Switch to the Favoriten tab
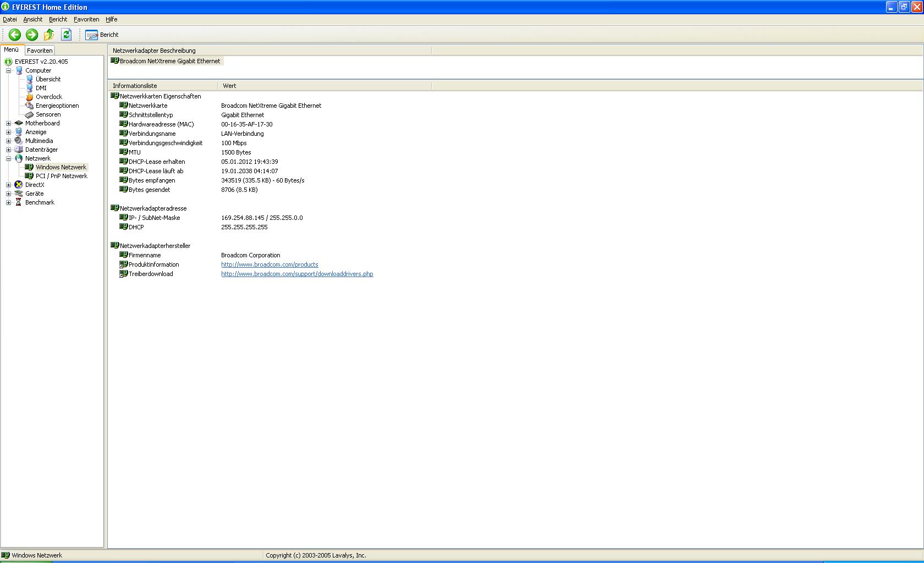Screen dimensions: 924x563 point(40,50)
